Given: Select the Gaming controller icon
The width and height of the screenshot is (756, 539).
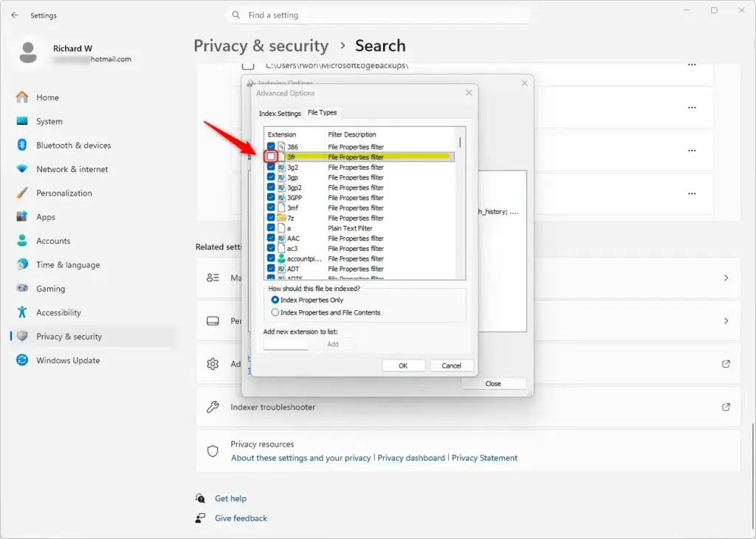Looking at the screenshot, I should (22, 288).
